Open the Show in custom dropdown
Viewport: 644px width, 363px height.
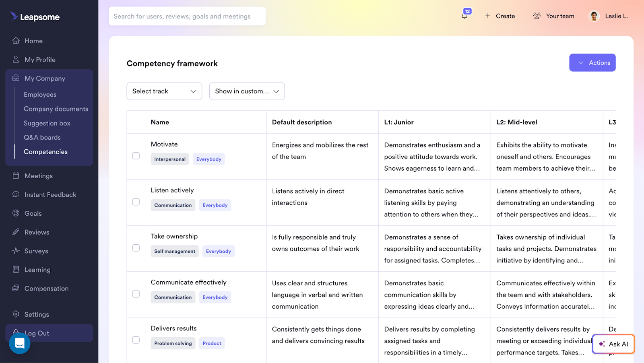click(247, 91)
